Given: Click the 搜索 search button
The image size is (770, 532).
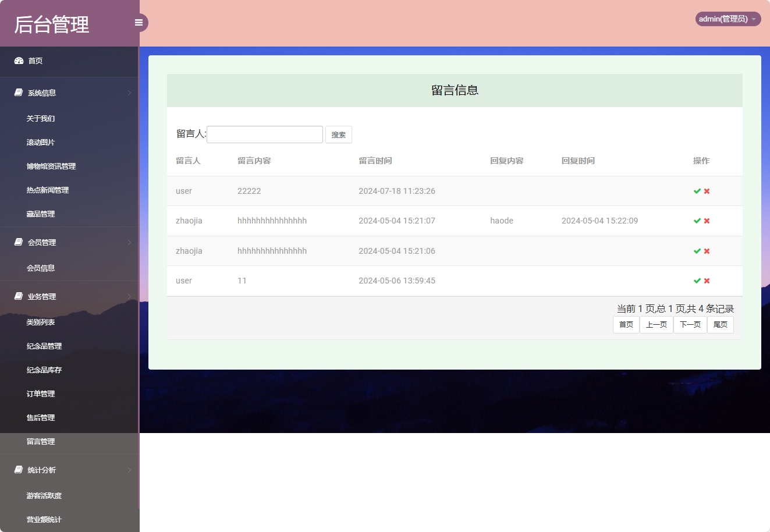Looking at the screenshot, I should [x=339, y=134].
